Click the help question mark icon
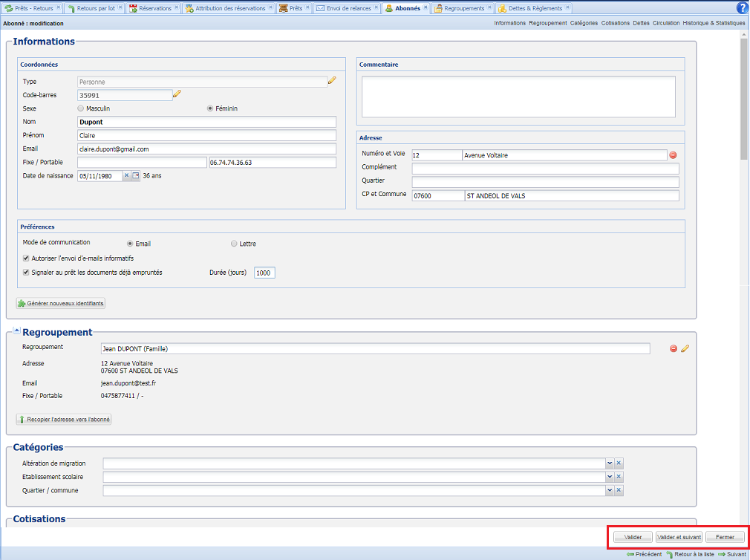This screenshot has height=560, width=750. pyautogui.click(x=743, y=7)
